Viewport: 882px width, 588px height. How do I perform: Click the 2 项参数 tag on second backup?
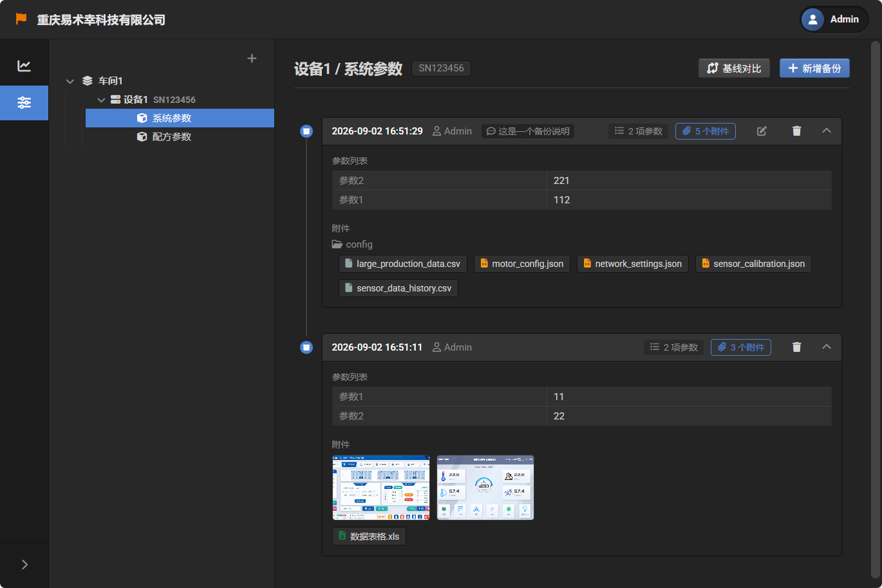click(x=673, y=347)
